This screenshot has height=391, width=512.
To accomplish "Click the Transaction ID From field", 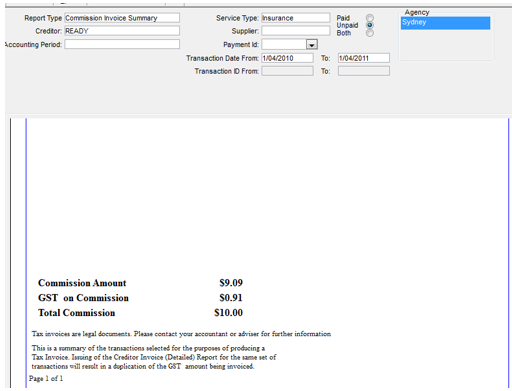I will click(287, 71).
